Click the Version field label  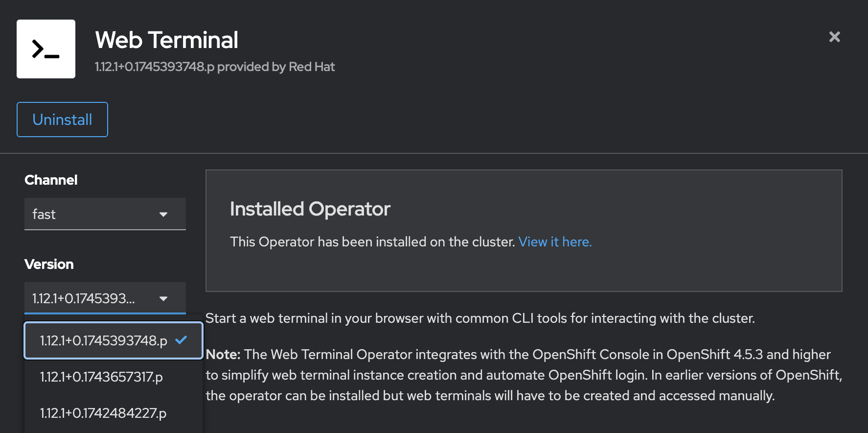pos(49,264)
